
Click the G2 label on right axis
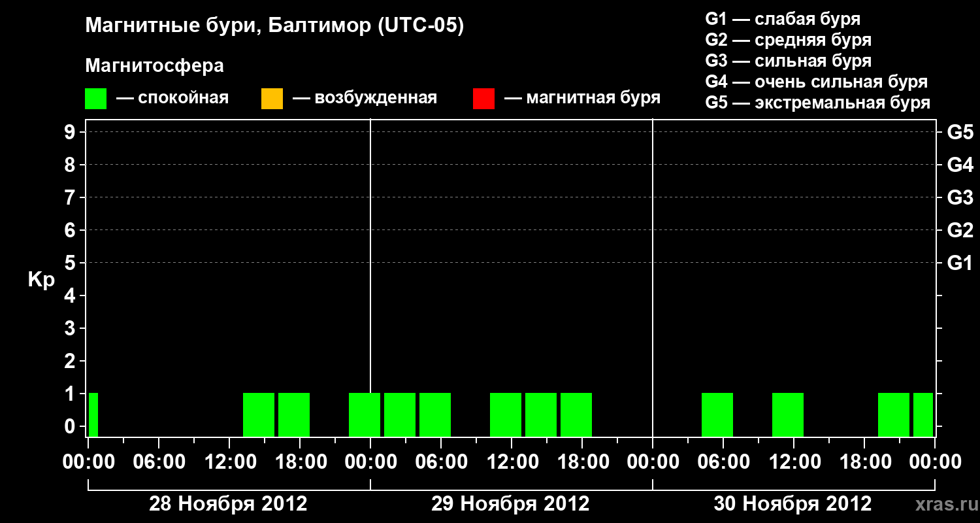[x=960, y=230]
